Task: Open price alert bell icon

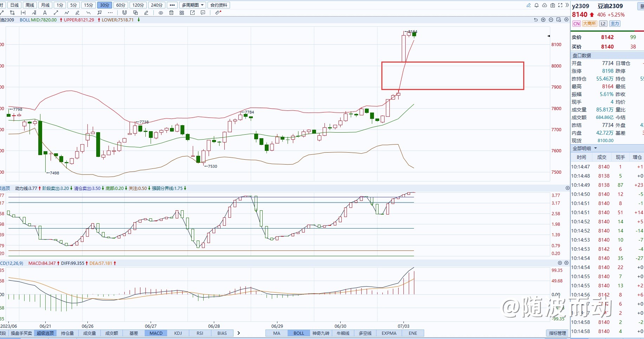Action: point(537,5)
